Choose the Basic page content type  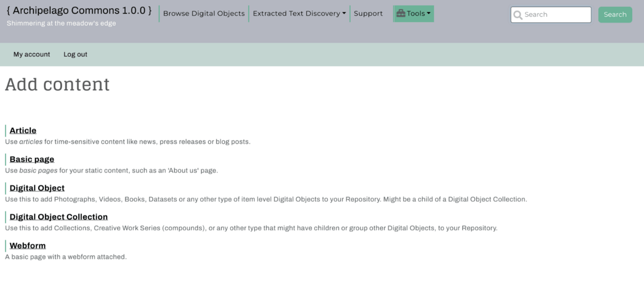(32, 159)
